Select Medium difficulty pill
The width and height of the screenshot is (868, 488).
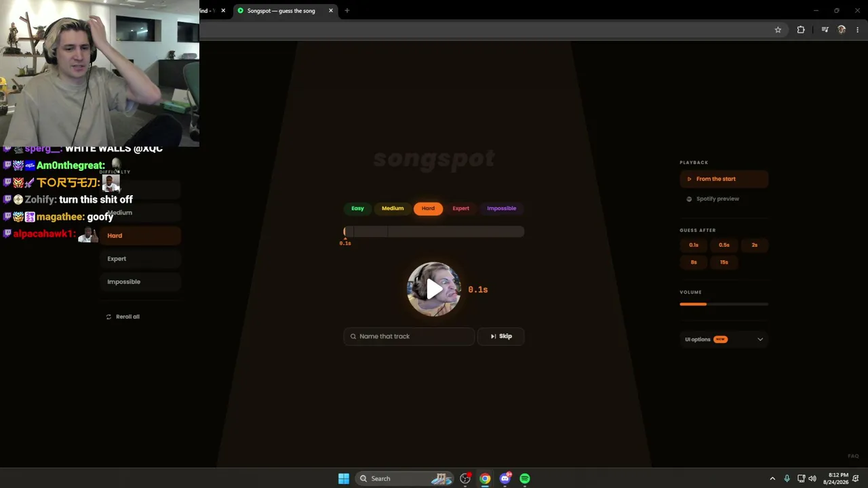click(x=393, y=208)
